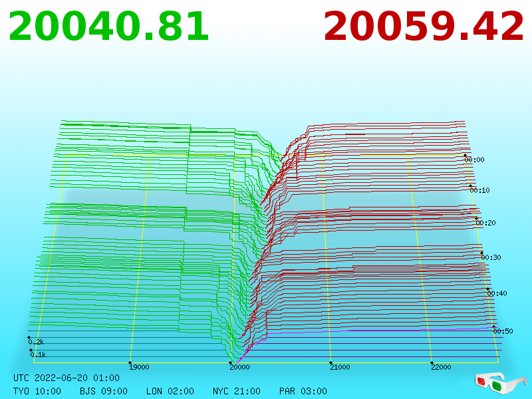The image size is (532, 399).
Task: Click the 0.2k depth axis label
Action: [37, 342]
